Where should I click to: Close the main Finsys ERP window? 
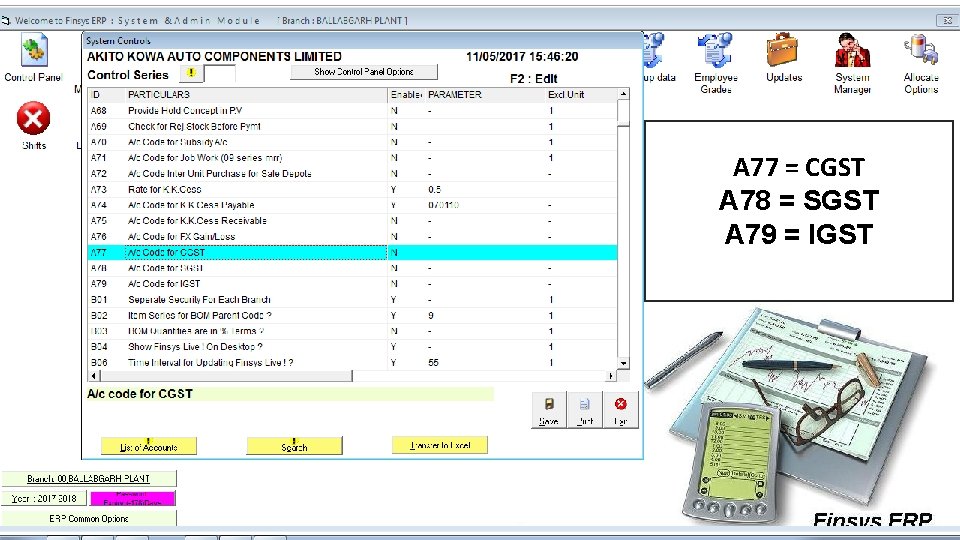click(947, 20)
